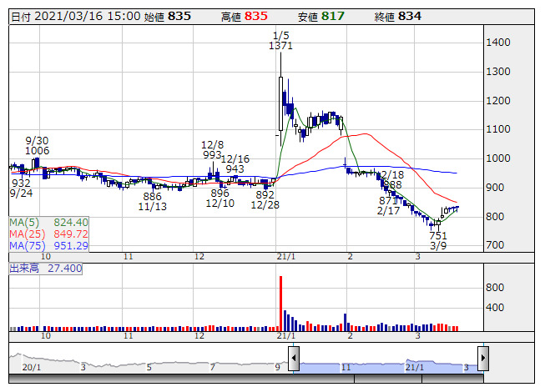Click the 3/9 low label 751
545x392 pixels.
tap(438, 236)
